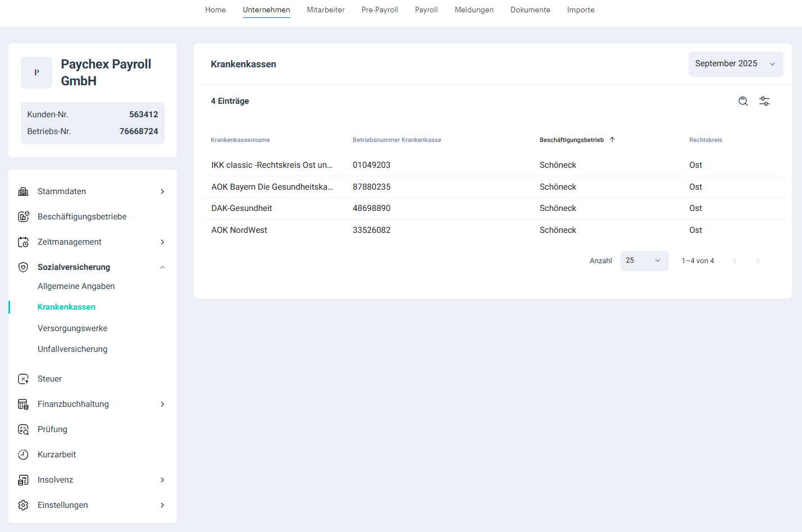Open Versorgungswerke in the sidebar
The height and width of the screenshot is (532, 802).
pos(72,328)
